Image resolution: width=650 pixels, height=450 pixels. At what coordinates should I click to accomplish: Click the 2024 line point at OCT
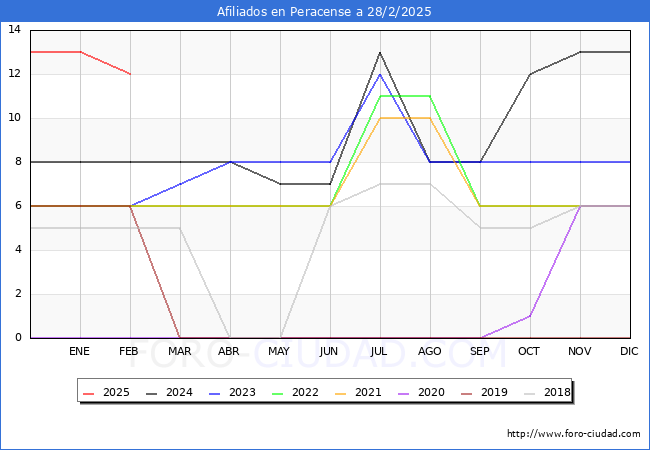[530, 74]
